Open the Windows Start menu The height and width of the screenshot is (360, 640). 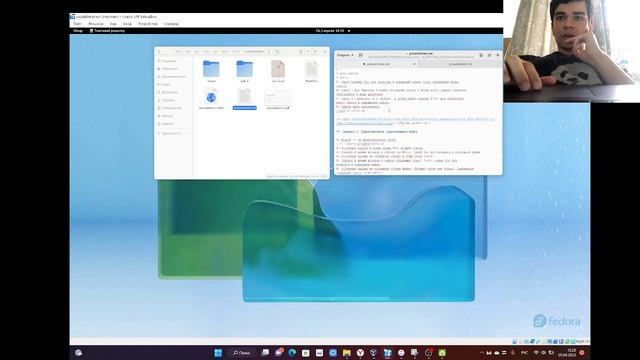218,353
